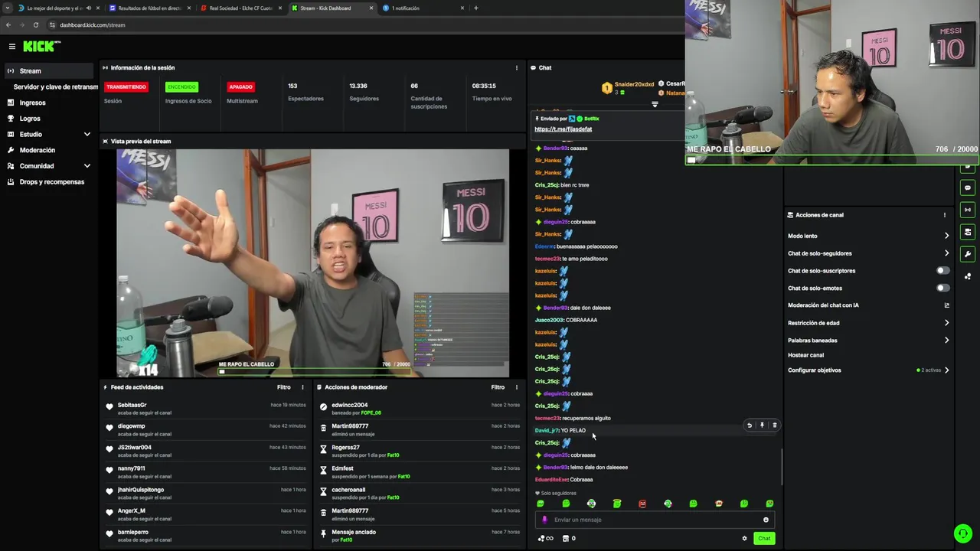Expand Palabras baneadas settings
Viewport: 980px width, 551px height.
pos(946,341)
